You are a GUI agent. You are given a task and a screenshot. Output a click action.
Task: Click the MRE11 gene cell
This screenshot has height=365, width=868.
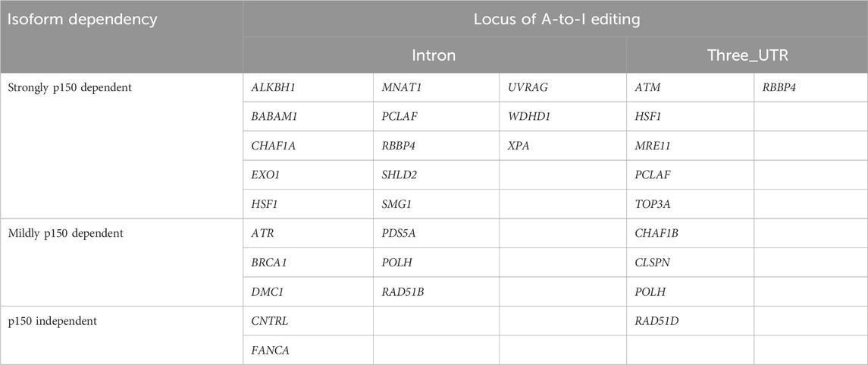tap(651, 146)
